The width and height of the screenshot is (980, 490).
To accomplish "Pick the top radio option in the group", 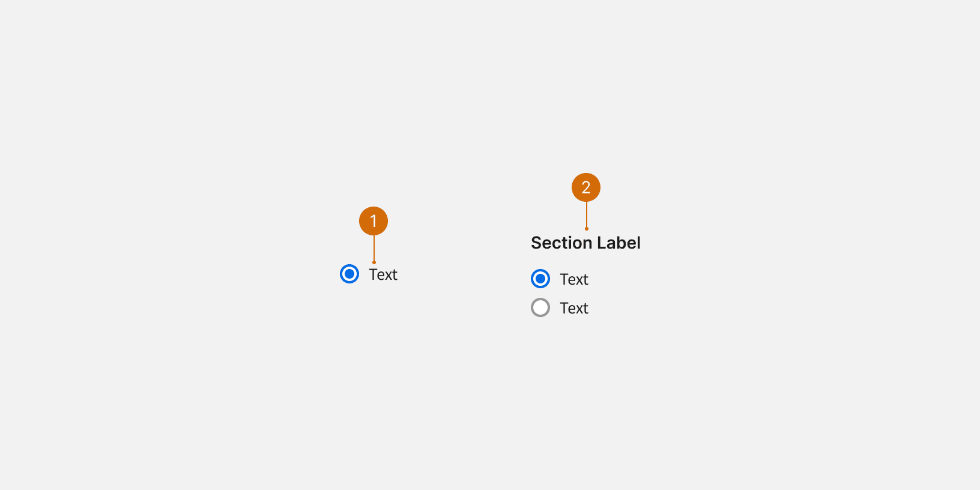I will (540, 279).
